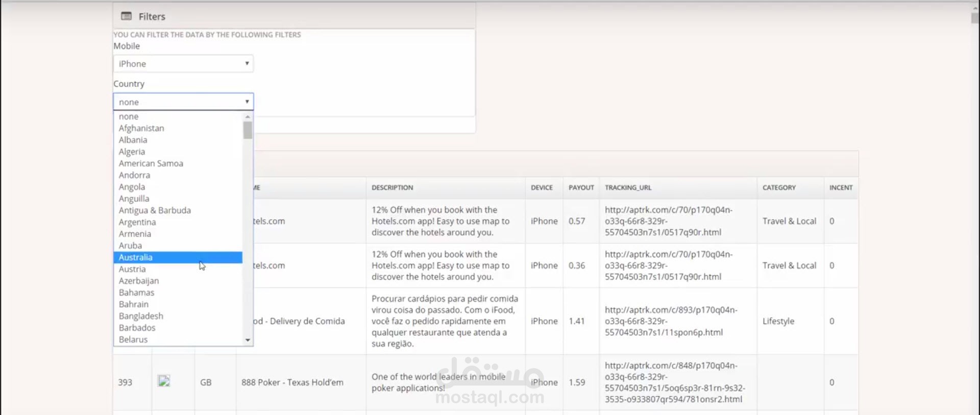Choose Angola from the list
Screen dimensions: 980x415
[178, 187]
